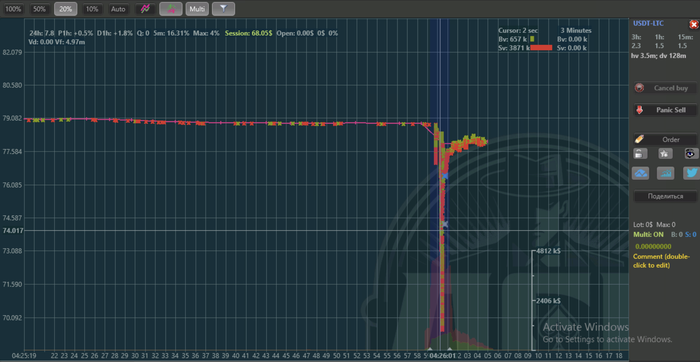Click the Cursor: 2 sec label

pyautogui.click(x=518, y=31)
